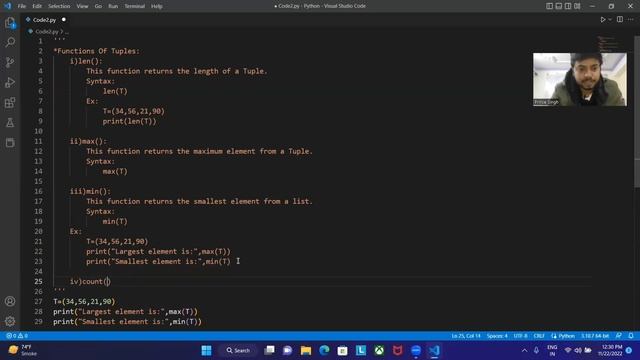Click line number 27 in gutter
The height and width of the screenshot is (360, 640).
[38, 301]
